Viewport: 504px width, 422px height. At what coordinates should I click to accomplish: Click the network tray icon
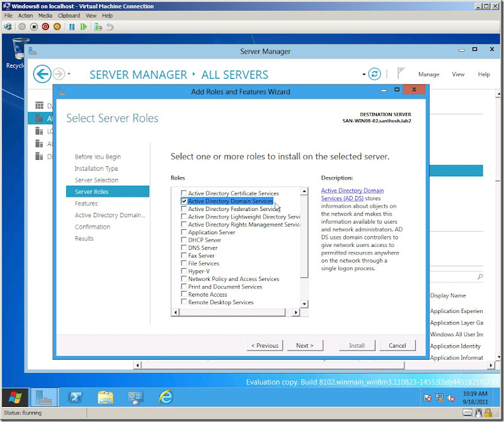(439, 398)
